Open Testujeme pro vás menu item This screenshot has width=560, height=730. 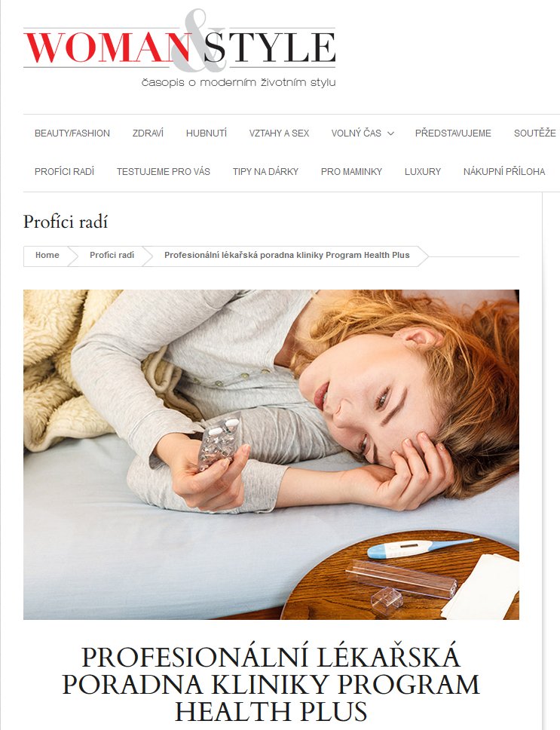tap(164, 171)
